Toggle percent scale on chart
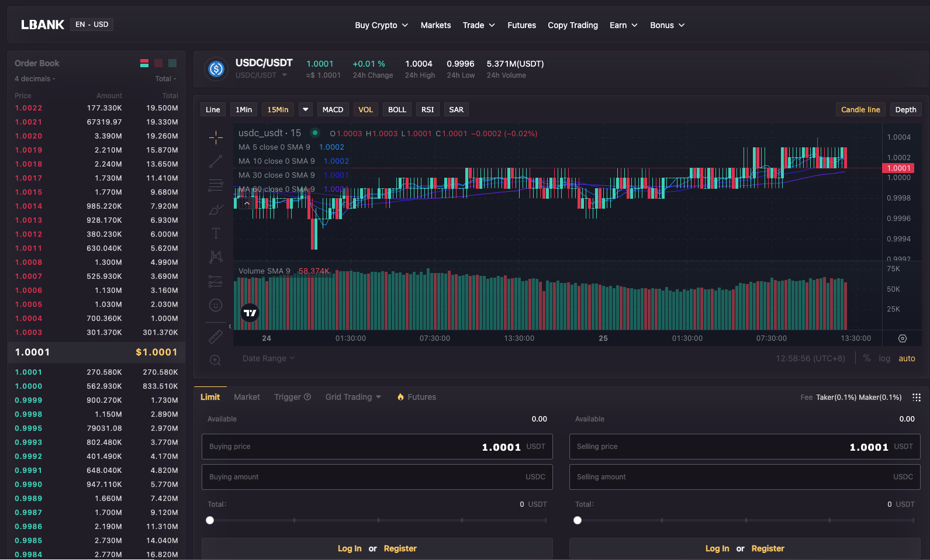 (867, 358)
